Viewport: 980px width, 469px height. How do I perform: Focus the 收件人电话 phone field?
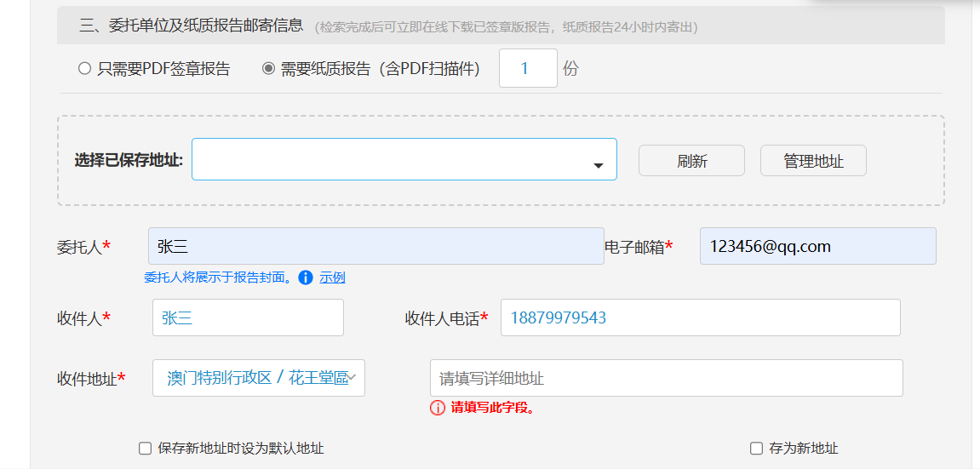[700, 317]
